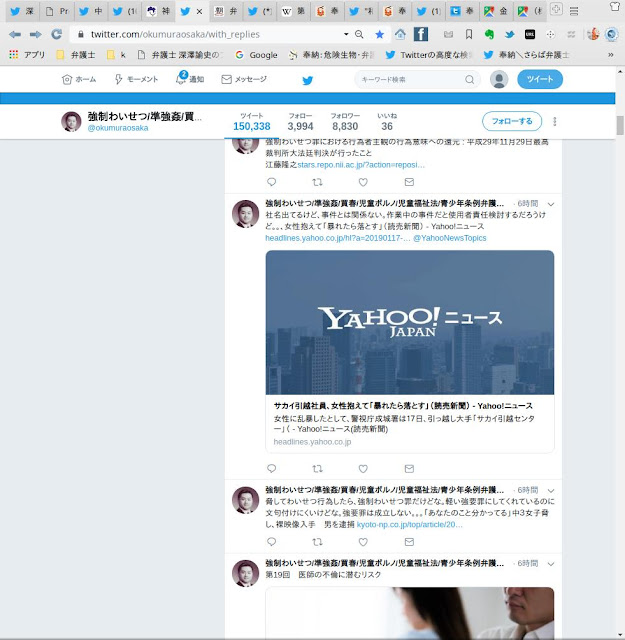
Task: Expand the options chevron on the Yahoo news tweet
Action: click(551, 204)
